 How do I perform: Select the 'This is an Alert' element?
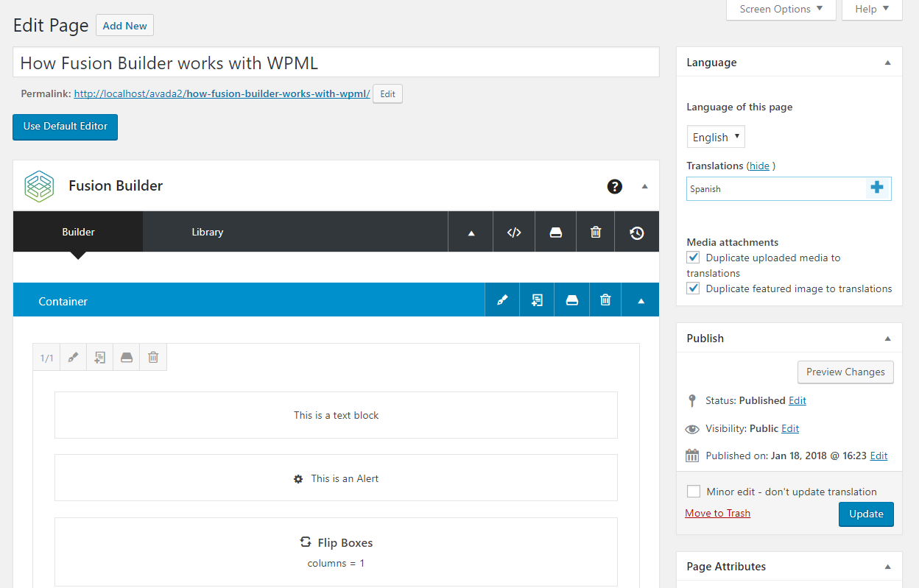336,478
